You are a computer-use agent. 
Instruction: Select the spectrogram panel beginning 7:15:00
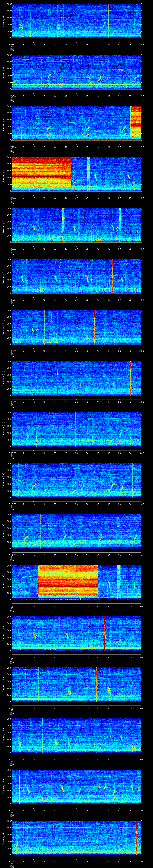(x=76, y=736)
